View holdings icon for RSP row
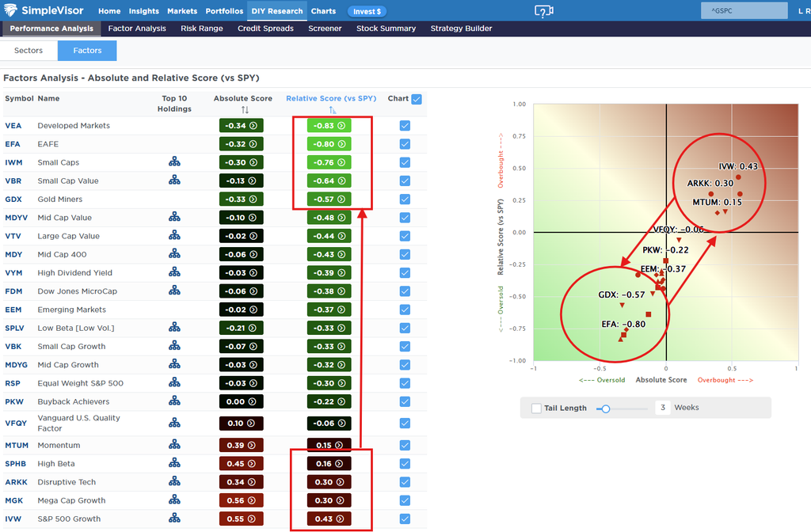The width and height of the screenshot is (811, 532). coord(174,382)
